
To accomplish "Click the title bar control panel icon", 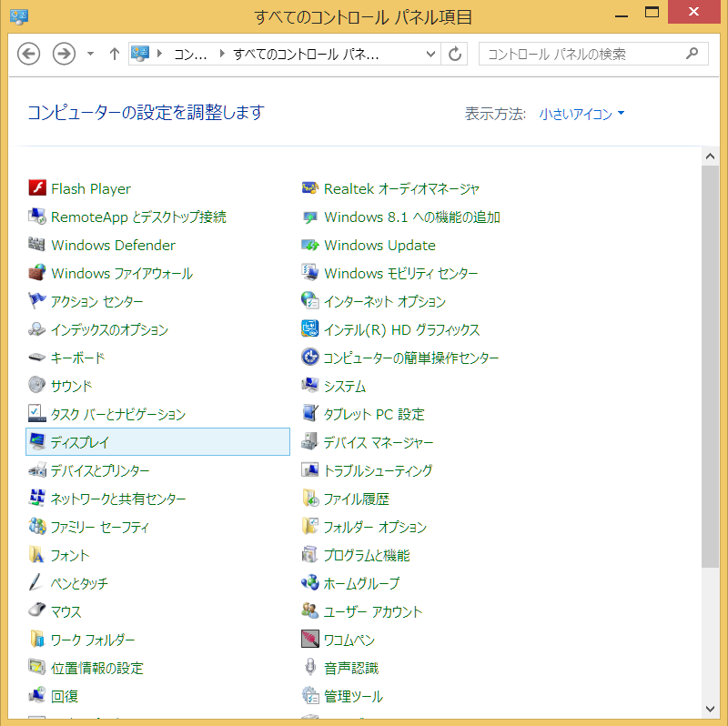I will (19, 16).
